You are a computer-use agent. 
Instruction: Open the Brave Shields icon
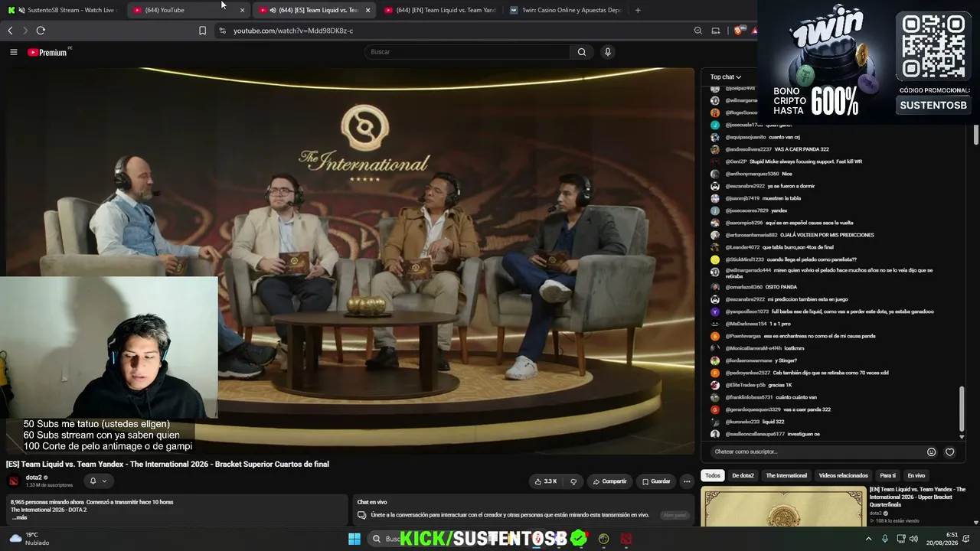point(738,31)
